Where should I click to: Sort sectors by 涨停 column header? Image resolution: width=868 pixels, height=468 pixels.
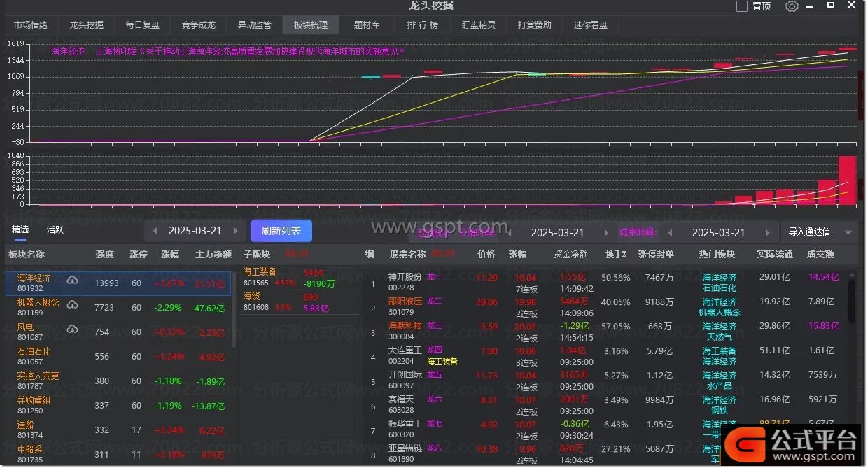click(139, 255)
